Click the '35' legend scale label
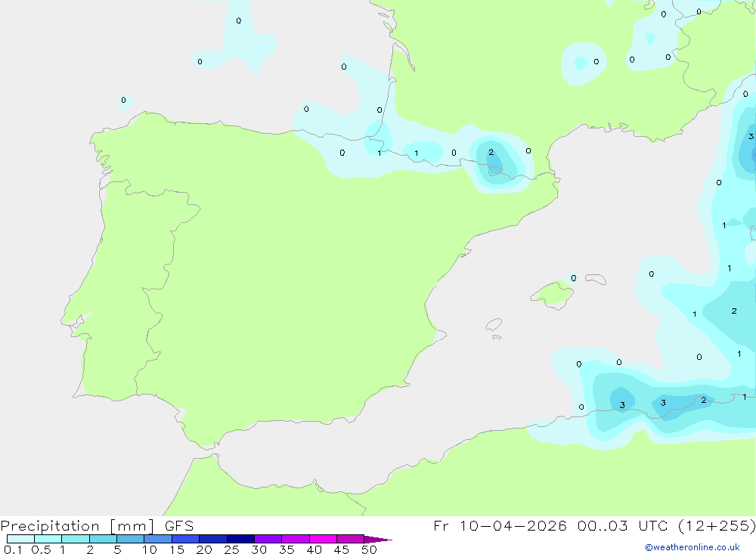The width and height of the screenshot is (756, 554). pos(287,549)
